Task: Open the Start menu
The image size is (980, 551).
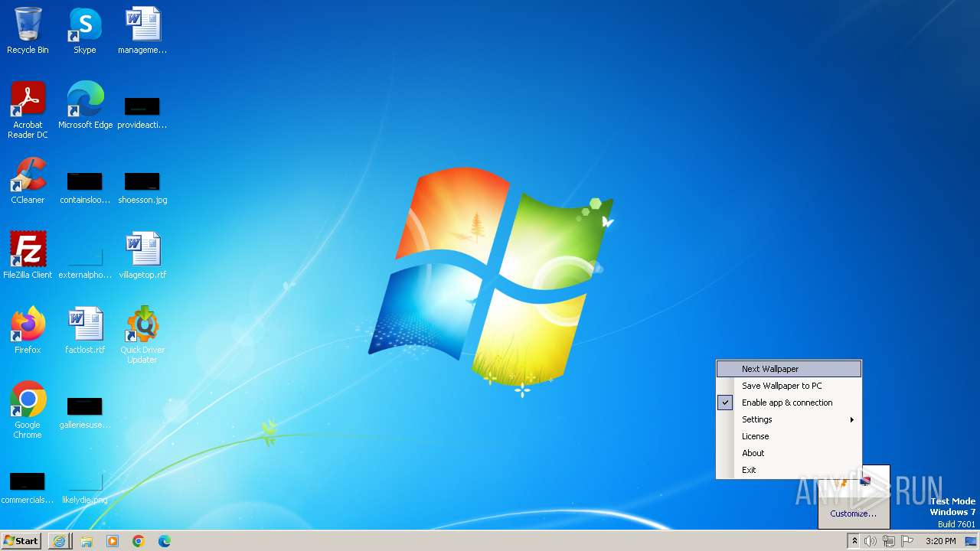Action: (21, 541)
